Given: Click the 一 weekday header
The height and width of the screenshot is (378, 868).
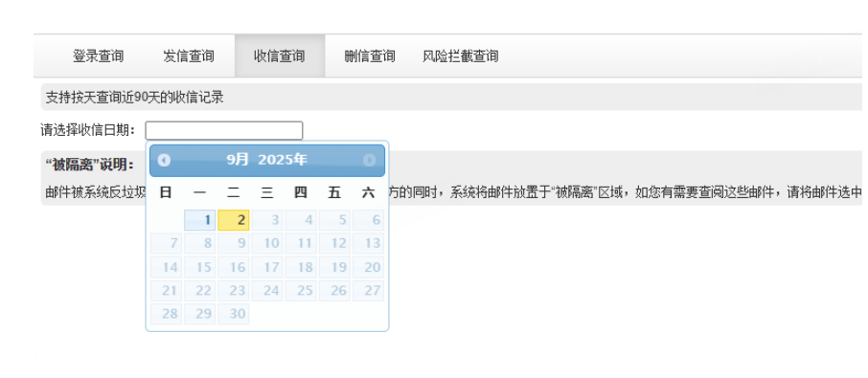Looking at the screenshot, I should pyautogui.click(x=200, y=192).
